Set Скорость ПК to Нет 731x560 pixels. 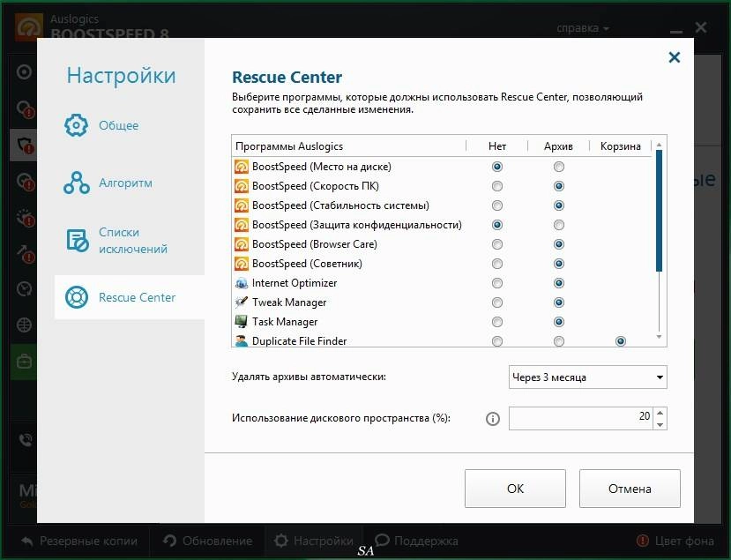pos(497,186)
